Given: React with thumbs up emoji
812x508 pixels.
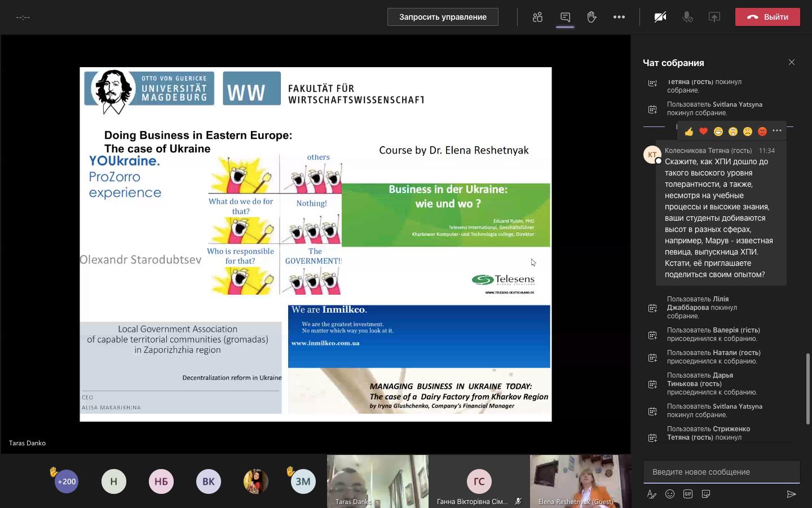Looking at the screenshot, I should coord(689,132).
